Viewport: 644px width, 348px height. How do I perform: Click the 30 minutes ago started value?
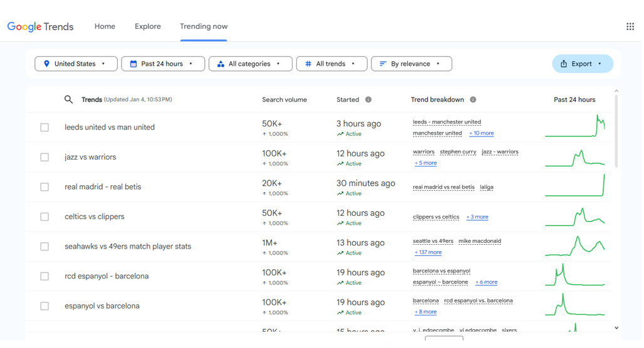pos(365,183)
